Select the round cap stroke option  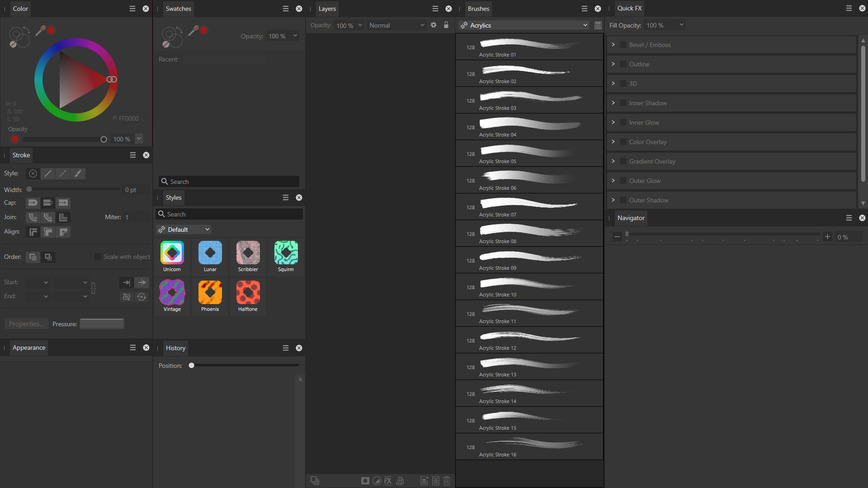point(33,203)
